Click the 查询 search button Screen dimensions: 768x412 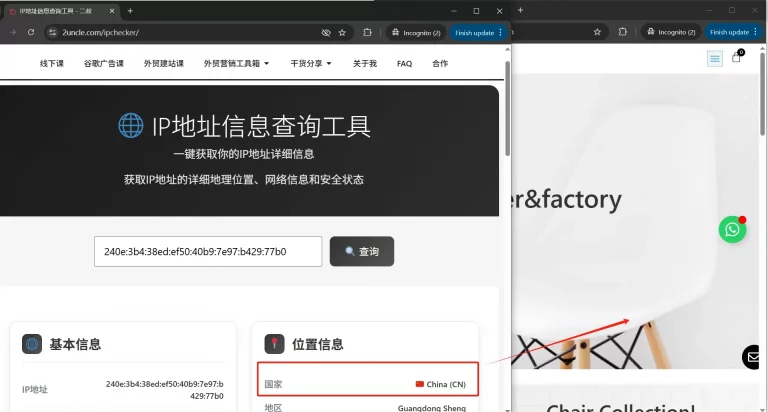(x=362, y=251)
